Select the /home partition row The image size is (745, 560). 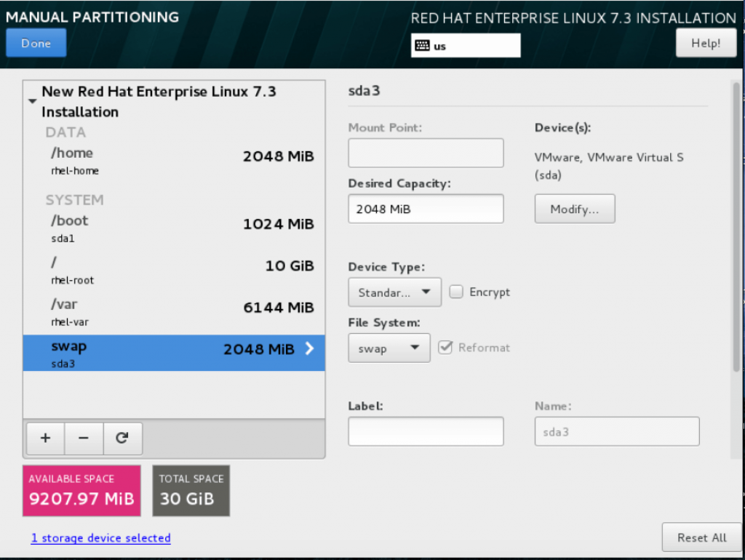click(x=174, y=161)
